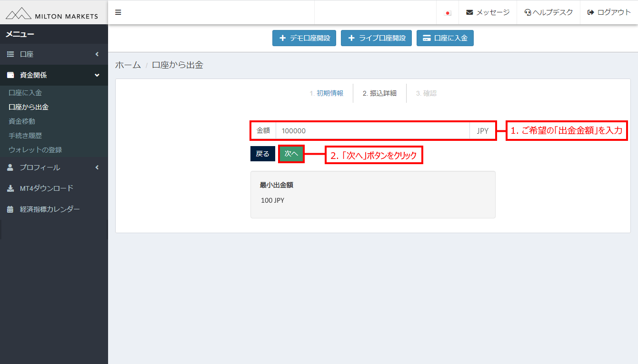The image size is (638, 364).
Task: Open 資金移動 from sidebar menu
Action: (22, 121)
